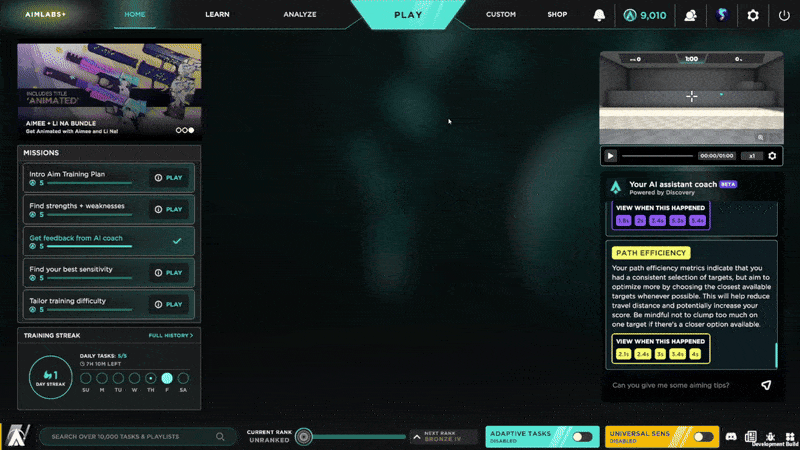
Task: Jump to yellow 3s timestamp
Action: pyautogui.click(x=660, y=354)
